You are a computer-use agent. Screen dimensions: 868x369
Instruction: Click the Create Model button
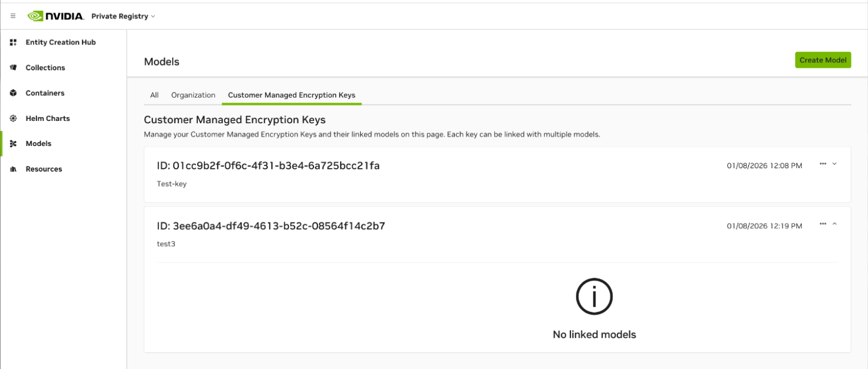pos(822,60)
